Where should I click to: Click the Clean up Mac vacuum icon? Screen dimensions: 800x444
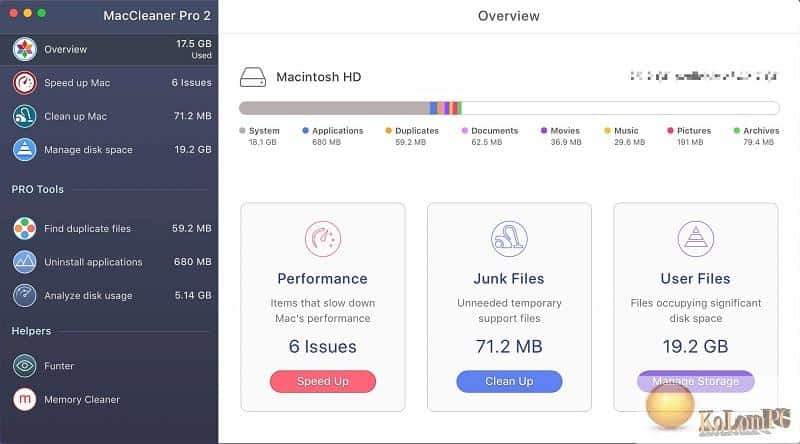pos(24,116)
